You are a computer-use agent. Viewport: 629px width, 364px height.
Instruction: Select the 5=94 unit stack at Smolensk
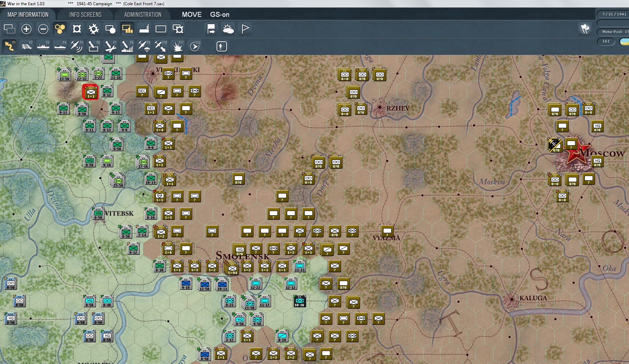tap(232, 268)
